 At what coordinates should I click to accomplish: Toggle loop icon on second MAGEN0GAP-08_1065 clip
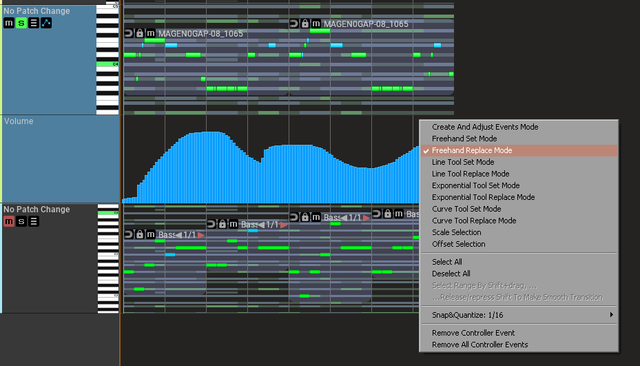(294, 23)
